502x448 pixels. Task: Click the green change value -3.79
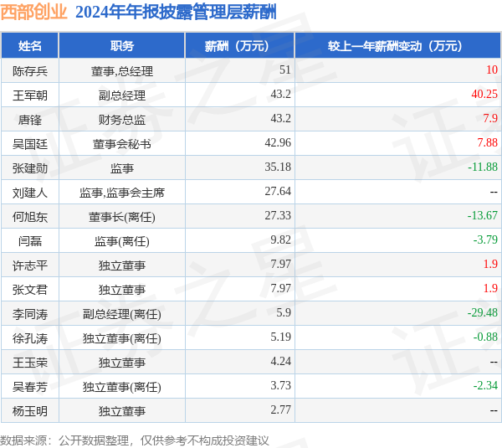click(x=485, y=239)
